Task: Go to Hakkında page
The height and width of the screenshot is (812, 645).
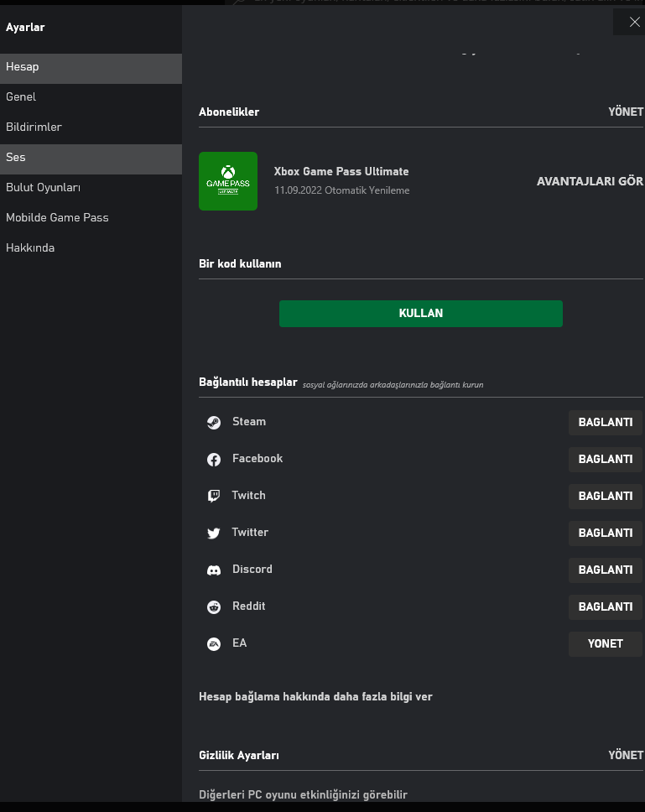Action: tap(30, 248)
